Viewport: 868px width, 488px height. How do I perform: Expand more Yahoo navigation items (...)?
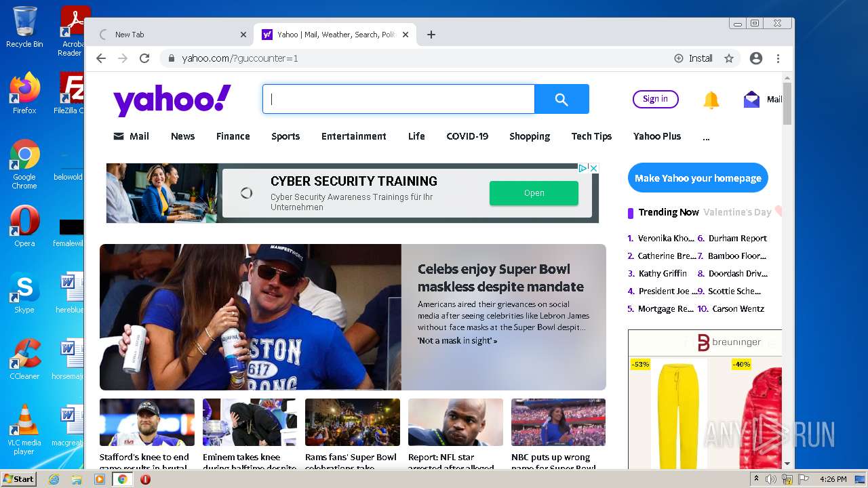(x=706, y=137)
